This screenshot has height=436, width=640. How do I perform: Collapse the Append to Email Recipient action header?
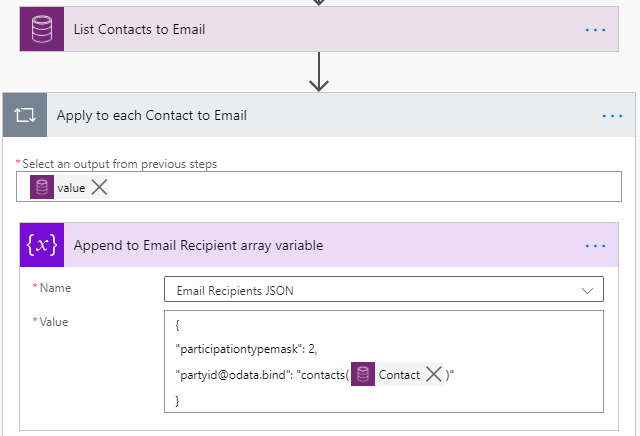(x=300, y=246)
